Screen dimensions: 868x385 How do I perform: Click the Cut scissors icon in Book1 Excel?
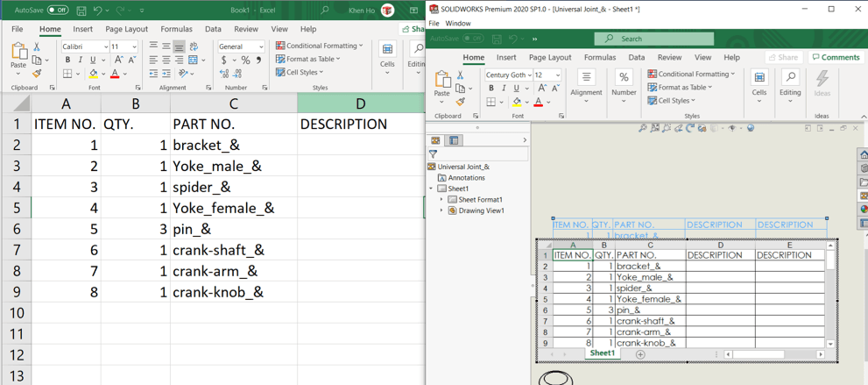pyautogui.click(x=37, y=46)
